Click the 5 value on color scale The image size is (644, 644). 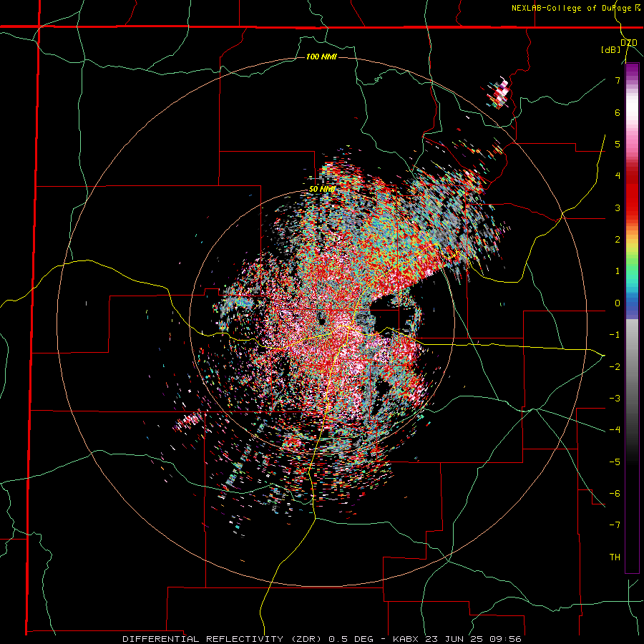point(618,144)
